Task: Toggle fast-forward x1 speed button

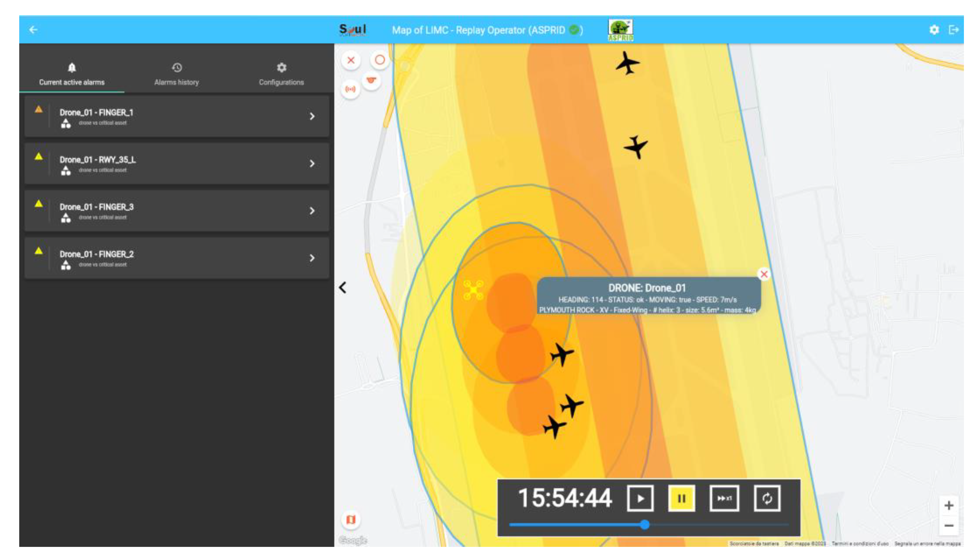Action: pyautogui.click(x=724, y=499)
